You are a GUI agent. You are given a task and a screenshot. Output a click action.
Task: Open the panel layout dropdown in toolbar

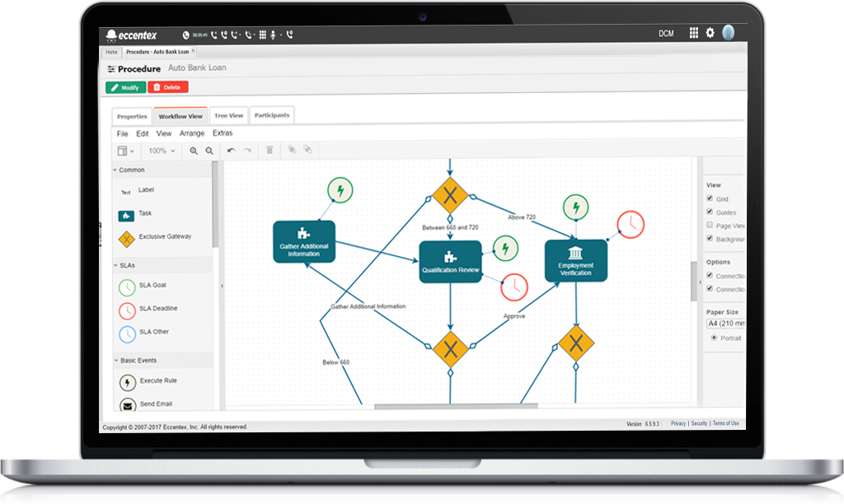pyautogui.click(x=126, y=152)
